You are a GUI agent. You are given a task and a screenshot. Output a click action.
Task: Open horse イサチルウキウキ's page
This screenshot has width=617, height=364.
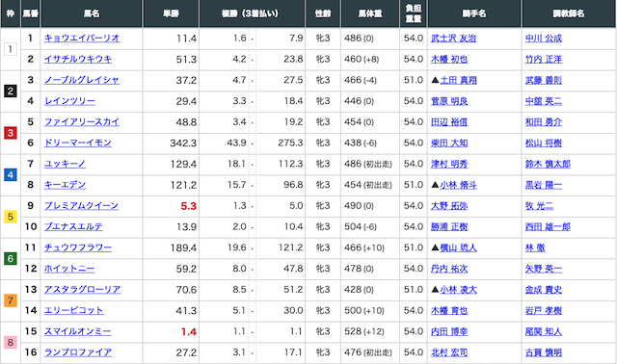tap(78, 59)
